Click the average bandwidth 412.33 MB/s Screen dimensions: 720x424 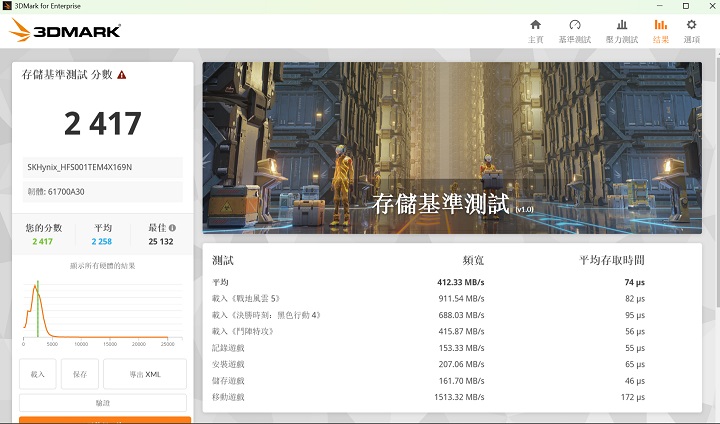(x=461, y=282)
